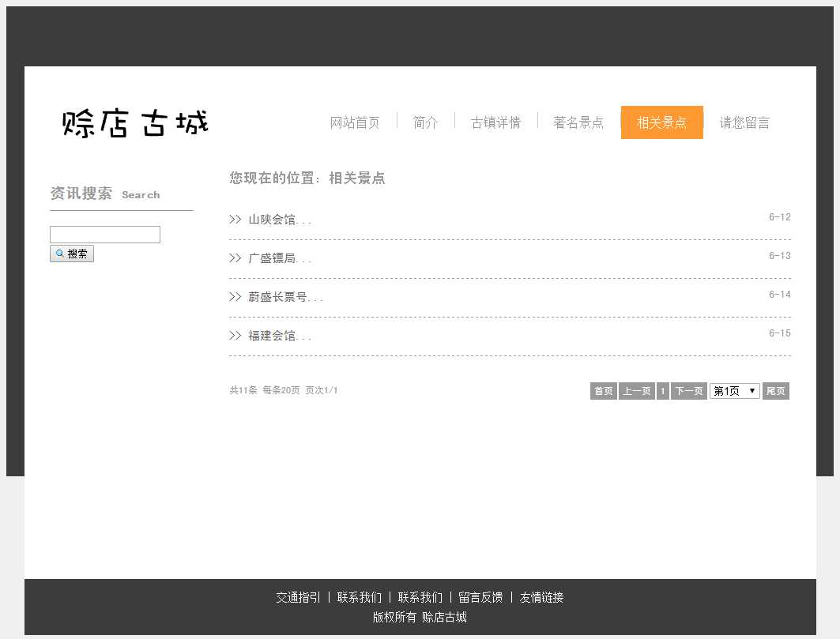
Task: Click the 友情链接 footer link
Action: 541,597
